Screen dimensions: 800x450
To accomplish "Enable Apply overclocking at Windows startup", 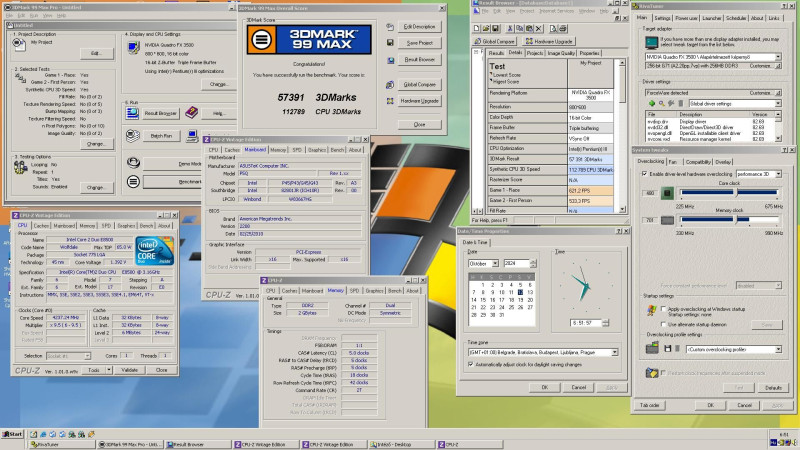I will pyautogui.click(x=663, y=309).
